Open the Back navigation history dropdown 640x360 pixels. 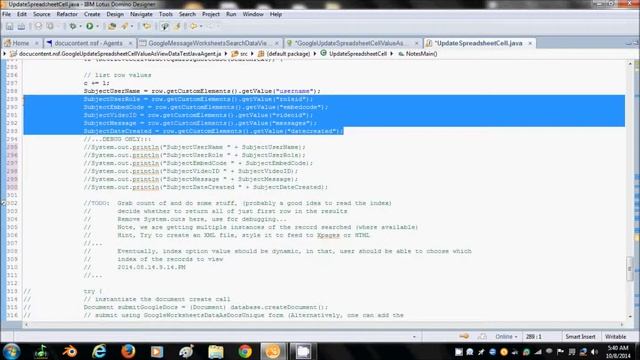pos(201,27)
